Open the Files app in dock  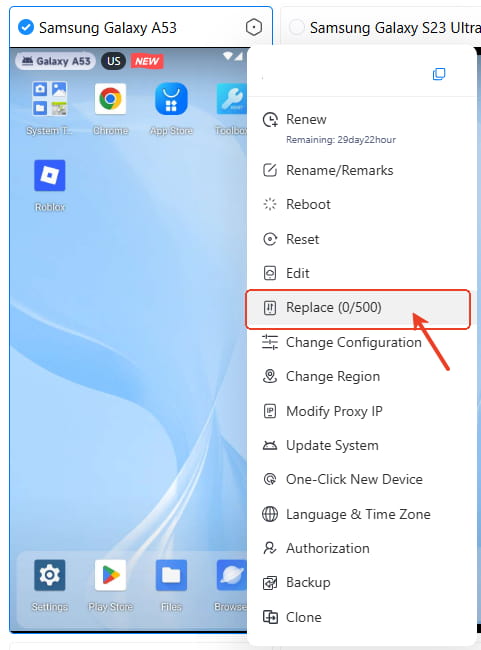click(x=171, y=575)
